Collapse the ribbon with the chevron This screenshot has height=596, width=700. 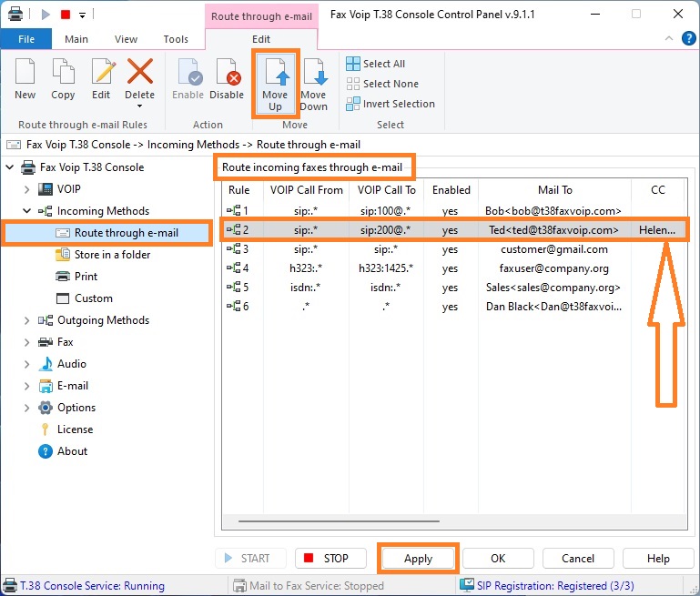pos(669,38)
